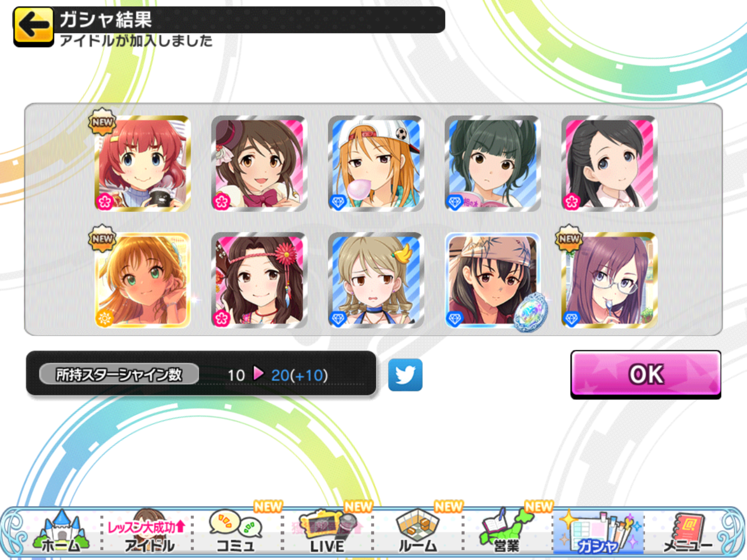View the red-haired girl holding mug card

coord(142,163)
